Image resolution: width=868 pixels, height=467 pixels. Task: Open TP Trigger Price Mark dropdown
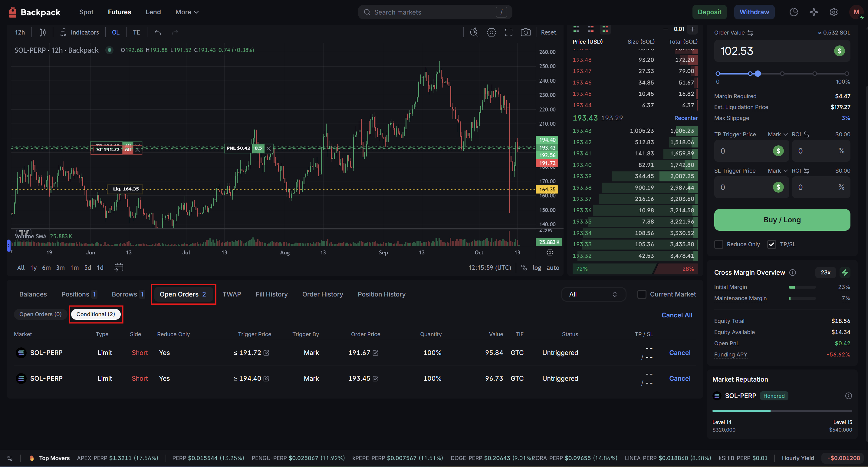pyautogui.click(x=778, y=134)
